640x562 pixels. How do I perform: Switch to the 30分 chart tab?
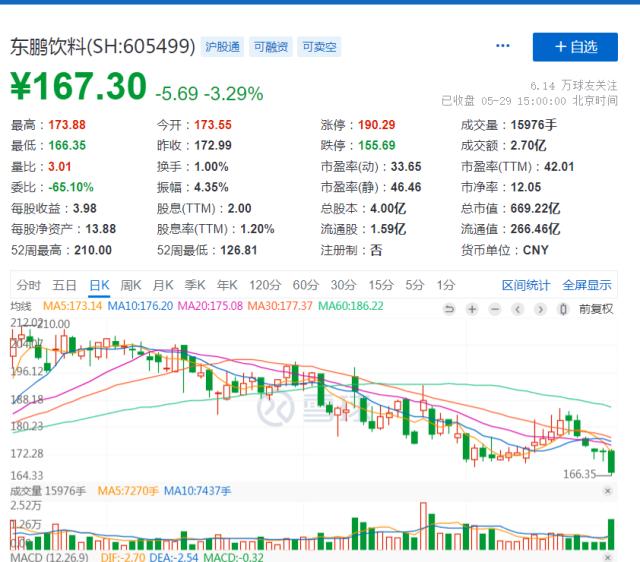coord(344,285)
